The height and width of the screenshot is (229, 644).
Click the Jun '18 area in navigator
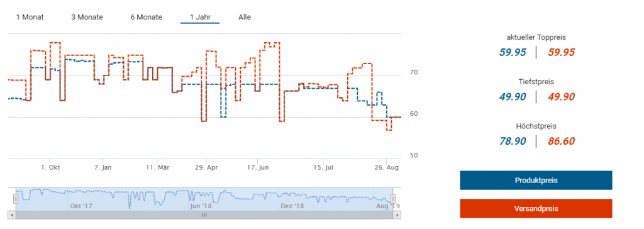pyautogui.click(x=201, y=205)
